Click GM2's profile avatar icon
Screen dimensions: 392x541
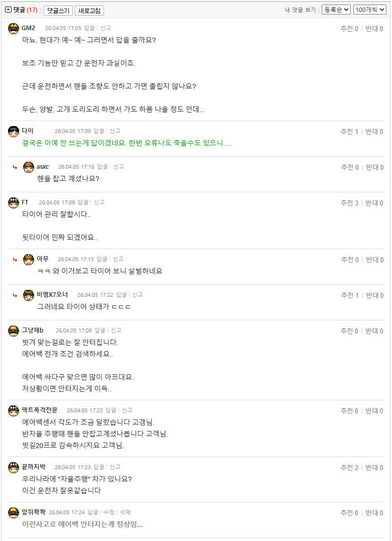point(14,28)
